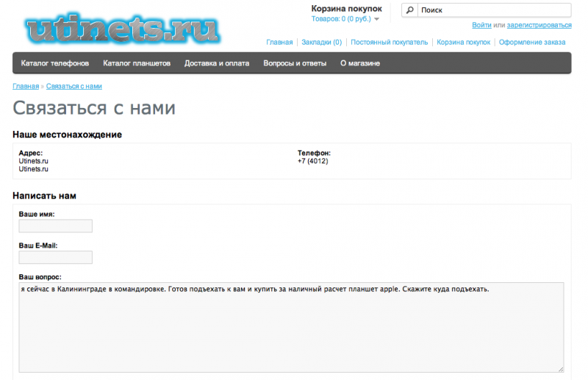Click into the Ваш E-Mail field
Image resolution: width=588 pixels, height=380 pixels.
[x=56, y=257]
